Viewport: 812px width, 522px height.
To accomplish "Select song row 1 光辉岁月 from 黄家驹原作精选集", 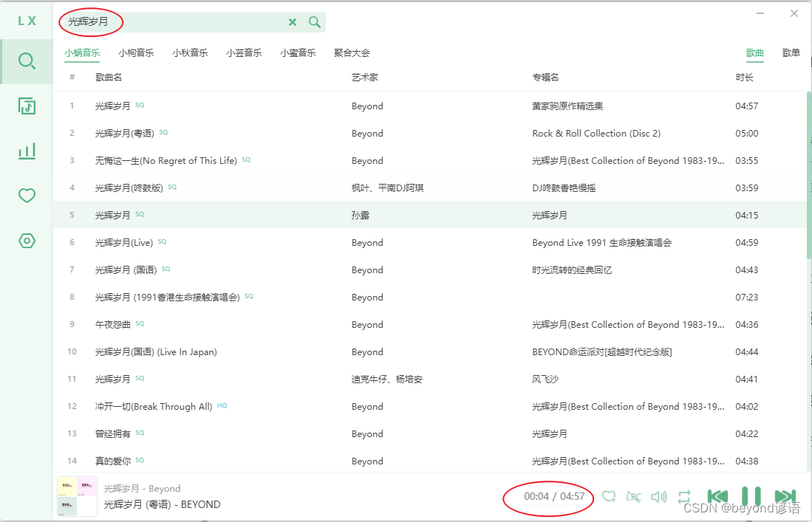I will pos(430,106).
